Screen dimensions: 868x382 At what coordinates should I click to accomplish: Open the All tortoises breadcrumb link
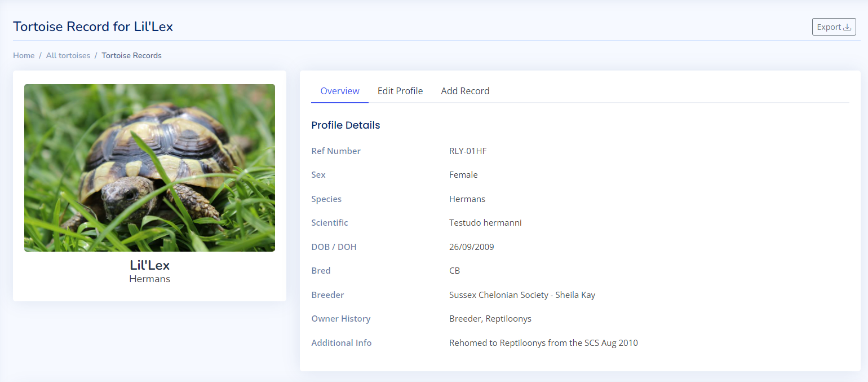pyautogui.click(x=68, y=55)
